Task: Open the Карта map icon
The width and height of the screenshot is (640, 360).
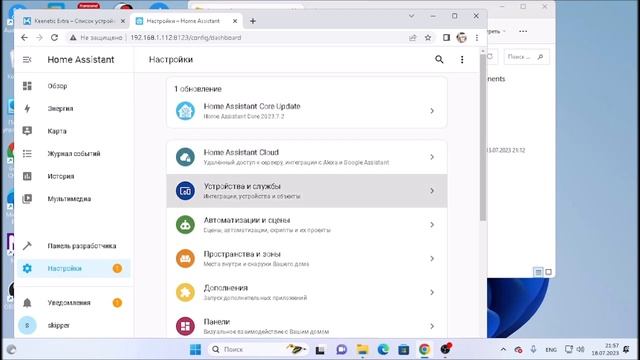Action: pos(27,131)
